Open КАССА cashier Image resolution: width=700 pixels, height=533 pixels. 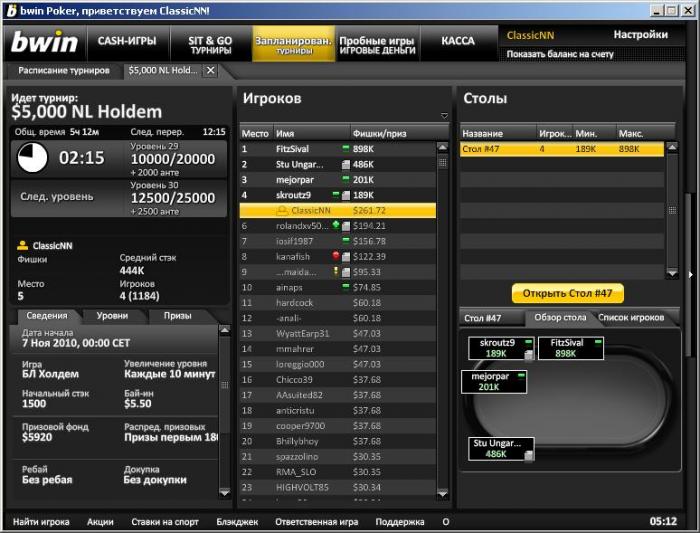tap(458, 41)
